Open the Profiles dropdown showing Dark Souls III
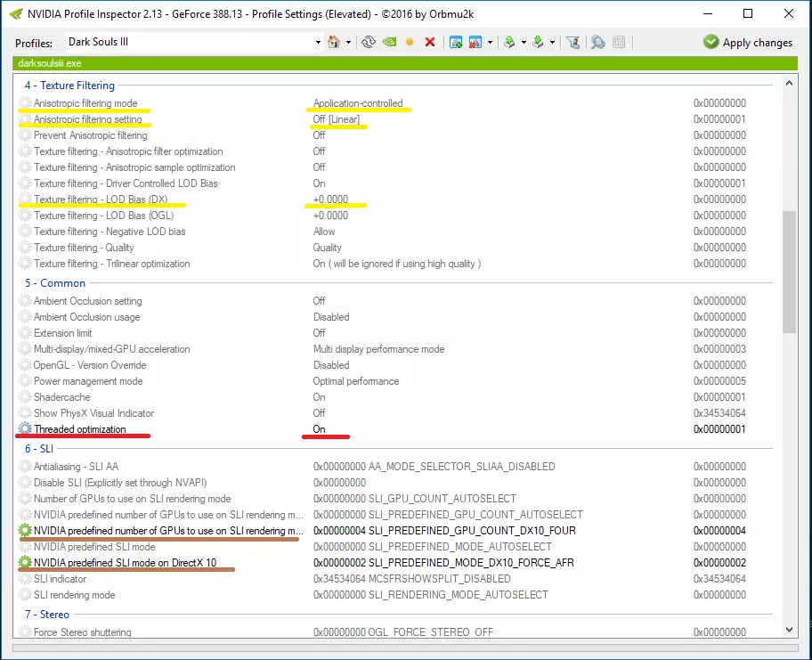Image resolution: width=812 pixels, height=660 pixels. pos(318,43)
